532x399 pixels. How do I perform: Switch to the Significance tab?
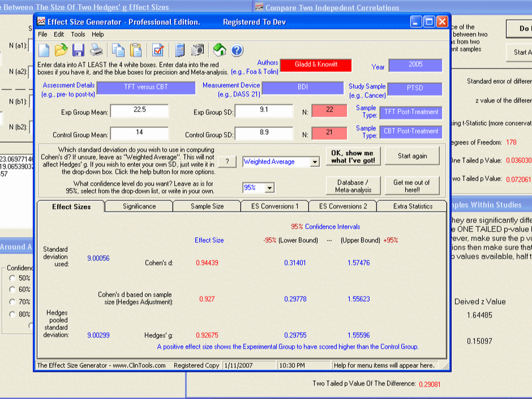[139, 206]
